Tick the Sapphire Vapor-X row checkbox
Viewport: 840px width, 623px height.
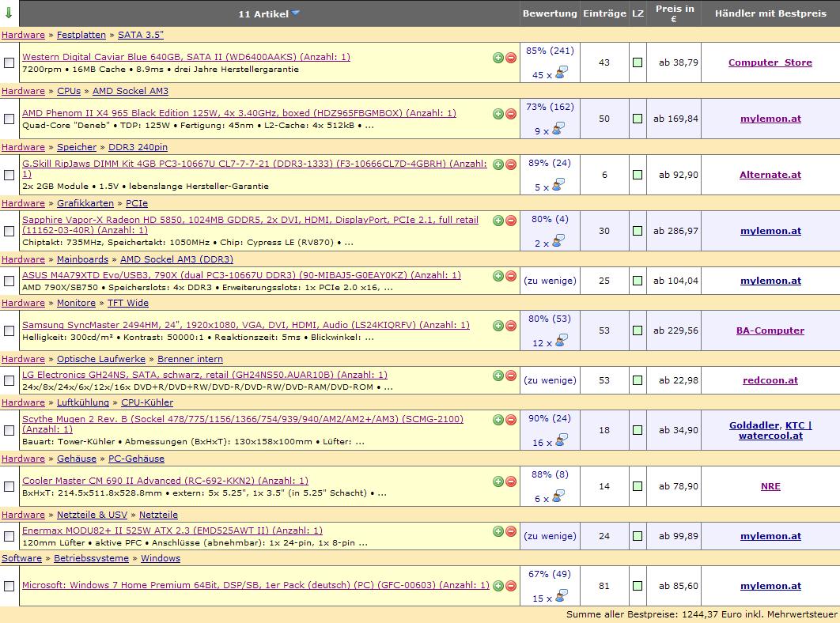[x=9, y=232]
